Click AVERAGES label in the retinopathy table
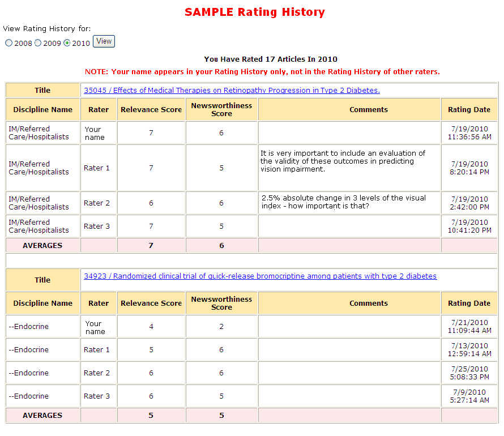Viewport: 504px width, 436px height. [42, 246]
